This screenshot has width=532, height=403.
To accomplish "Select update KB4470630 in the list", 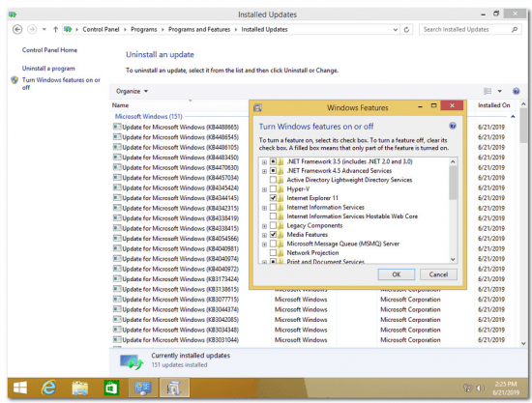I will click(x=180, y=168).
